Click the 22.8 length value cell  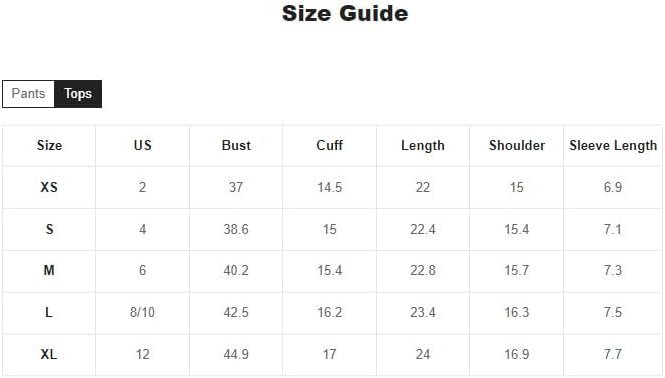[423, 270]
